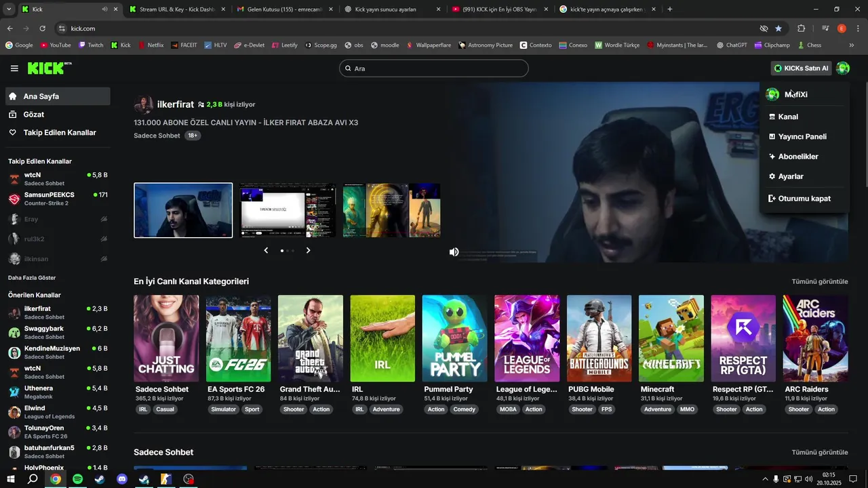This screenshot has width=868, height=488.
Task: Open new browser tab plus button
Action: (x=670, y=9)
